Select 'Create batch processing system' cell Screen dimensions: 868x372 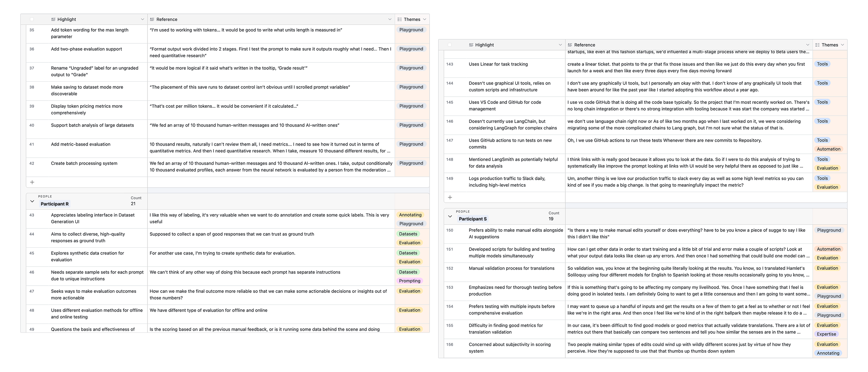[x=98, y=167]
